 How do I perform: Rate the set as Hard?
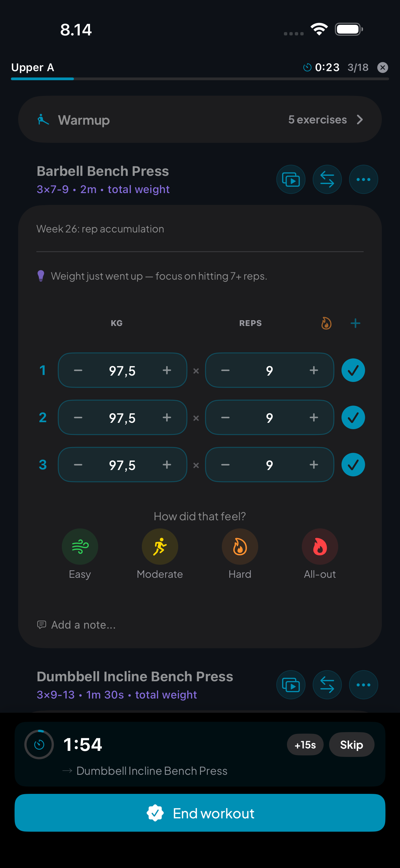tap(239, 547)
